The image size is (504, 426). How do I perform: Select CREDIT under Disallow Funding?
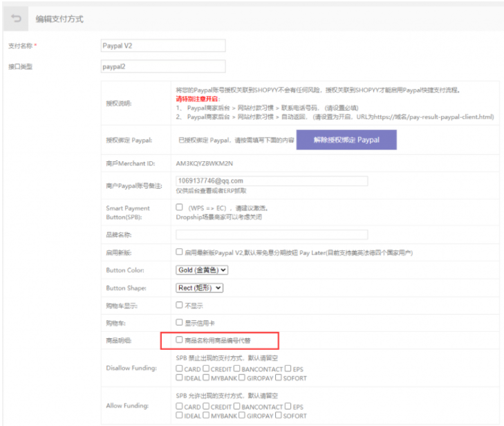(206, 369)
